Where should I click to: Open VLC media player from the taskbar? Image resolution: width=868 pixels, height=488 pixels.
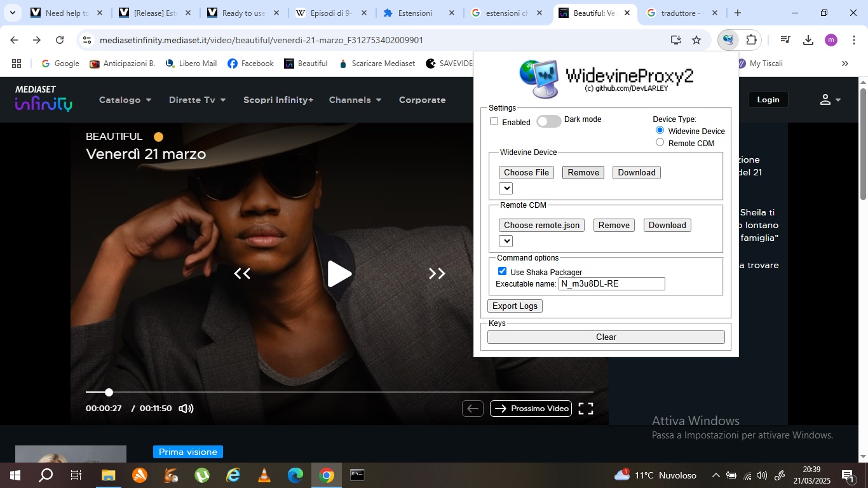coord(264,475)
